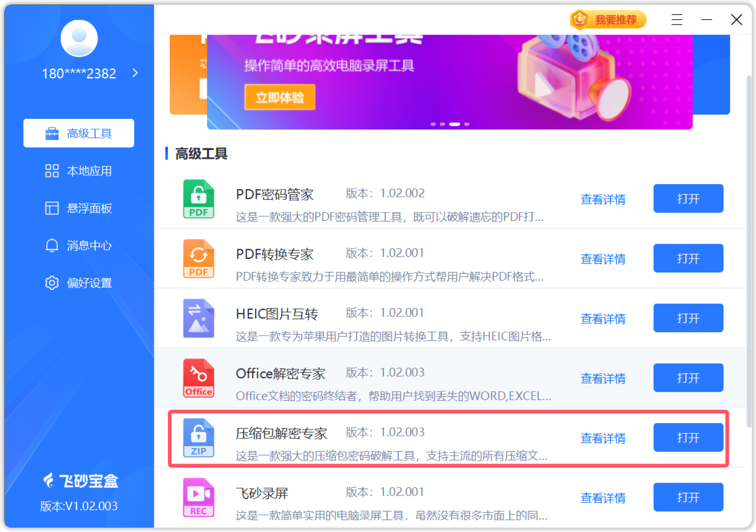Click the orange banner card on the left
The height and width of the screenshot is (532, 756).
click(x=188, y=74)
